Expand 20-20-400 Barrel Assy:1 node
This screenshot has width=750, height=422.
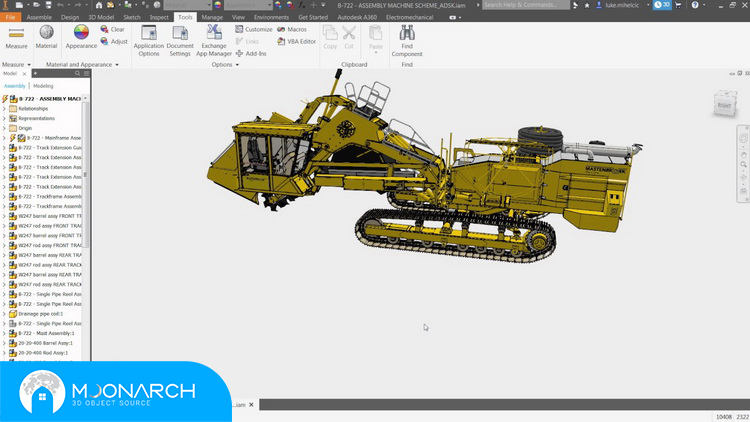click(x=4, y=343)
